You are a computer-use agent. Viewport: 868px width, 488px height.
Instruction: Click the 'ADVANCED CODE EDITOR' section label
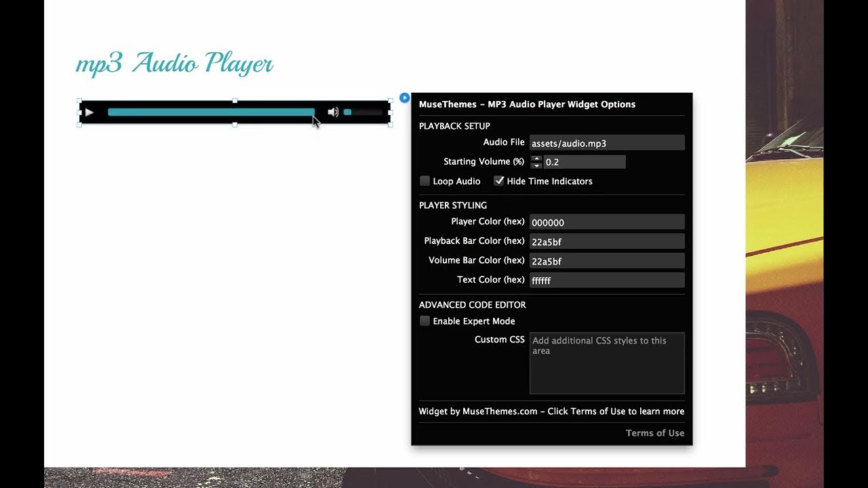point(473,305)
